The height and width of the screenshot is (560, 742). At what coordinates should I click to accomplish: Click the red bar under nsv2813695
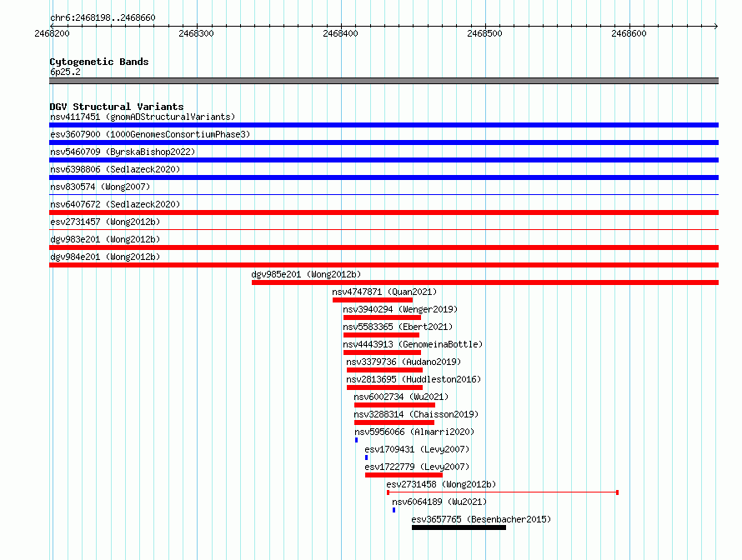coord(384,387)
